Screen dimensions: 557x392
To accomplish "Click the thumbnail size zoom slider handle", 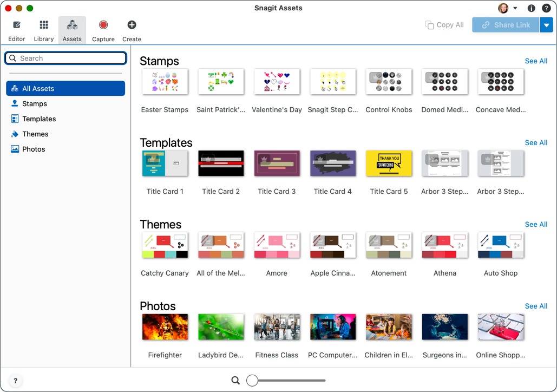I will tap(252, 380).
